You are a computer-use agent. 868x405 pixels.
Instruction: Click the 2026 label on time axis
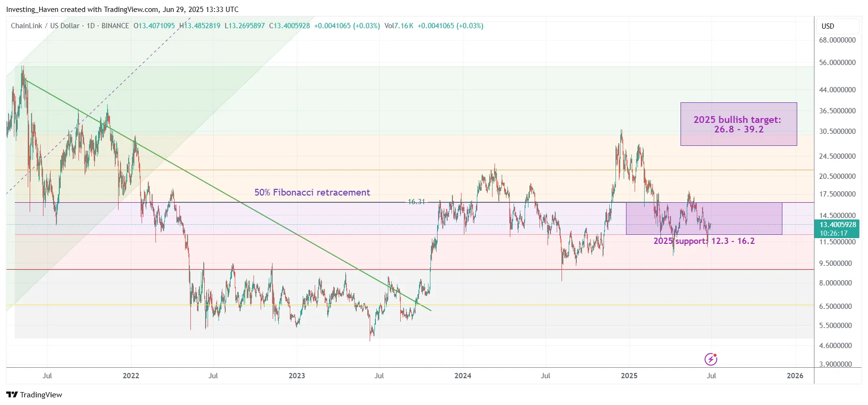795,376
